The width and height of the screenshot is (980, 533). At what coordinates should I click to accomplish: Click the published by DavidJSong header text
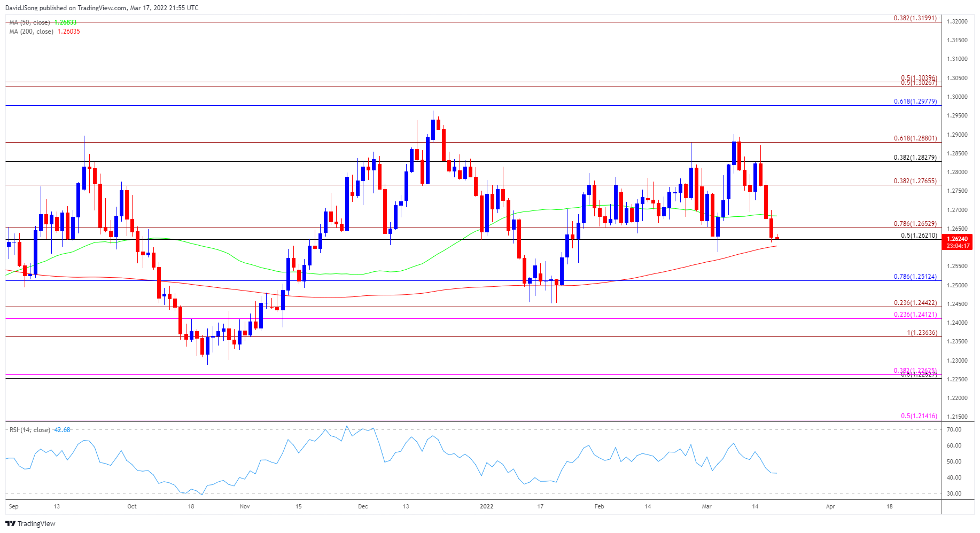tap(102, 8)
